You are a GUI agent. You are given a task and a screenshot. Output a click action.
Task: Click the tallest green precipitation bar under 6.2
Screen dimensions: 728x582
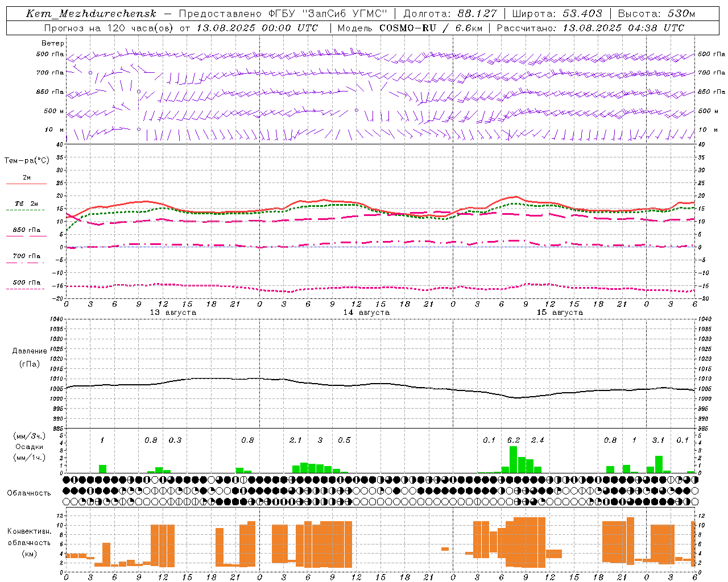click(x=513, y=460)
